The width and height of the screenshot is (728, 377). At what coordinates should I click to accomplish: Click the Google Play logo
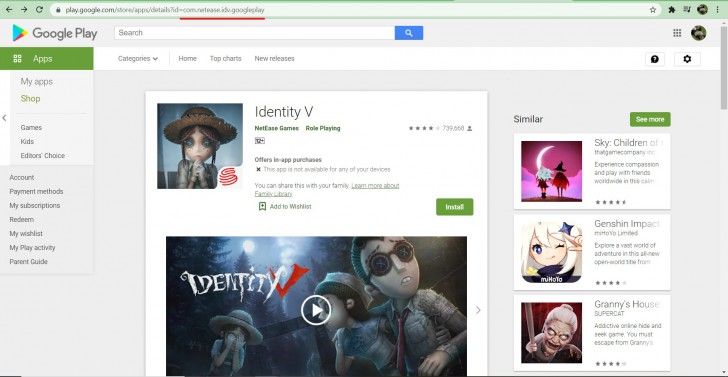[55, 33]
